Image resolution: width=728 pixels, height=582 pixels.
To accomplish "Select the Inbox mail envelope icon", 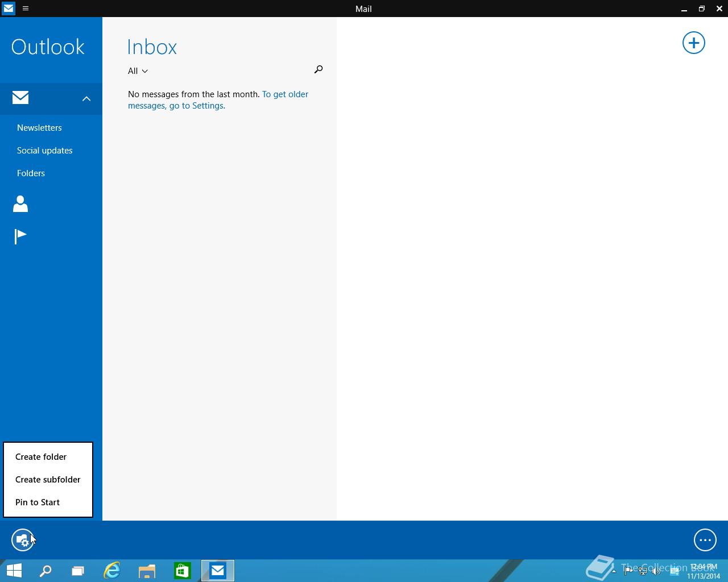I will [x=20, y=97].
